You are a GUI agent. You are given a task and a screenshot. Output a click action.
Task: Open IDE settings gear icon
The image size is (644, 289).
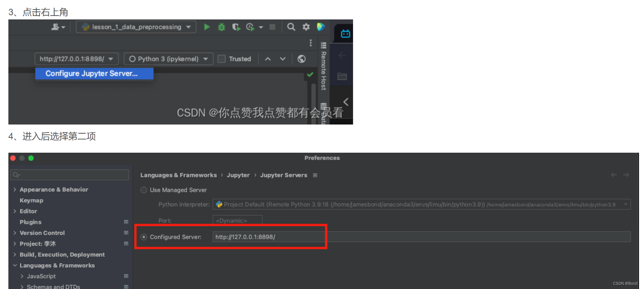coord(306,27)
